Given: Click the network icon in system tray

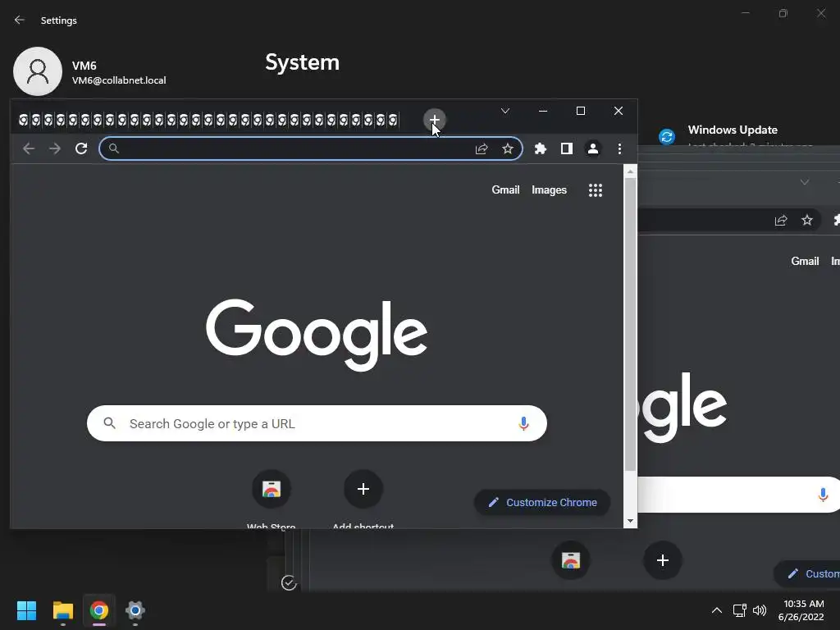Looking at the screenshot, I should pos(740,610).
